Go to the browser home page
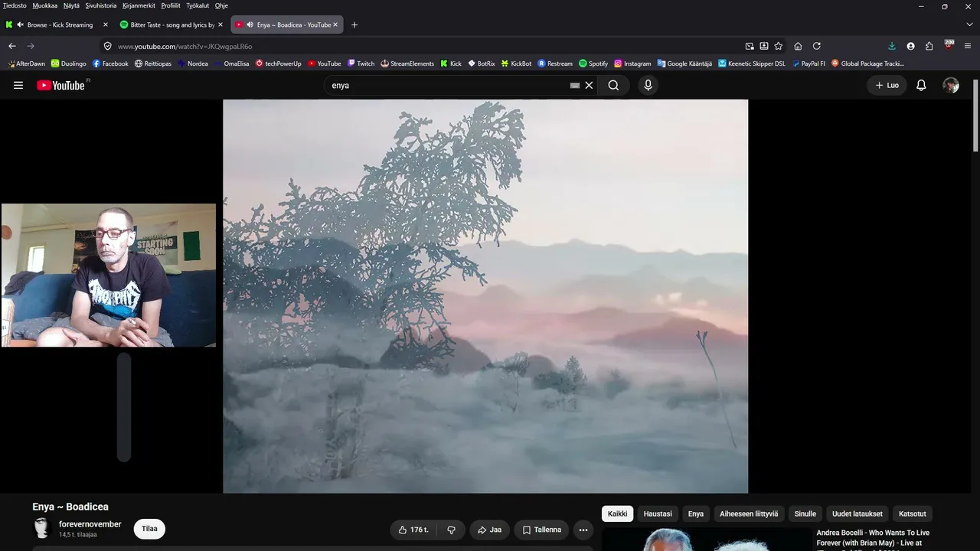 798,46
